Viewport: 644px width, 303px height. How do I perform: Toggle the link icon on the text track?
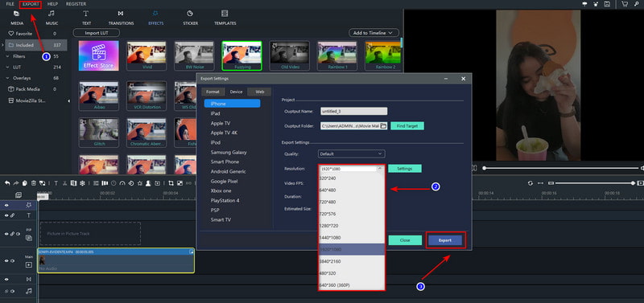tap(12, 215)
